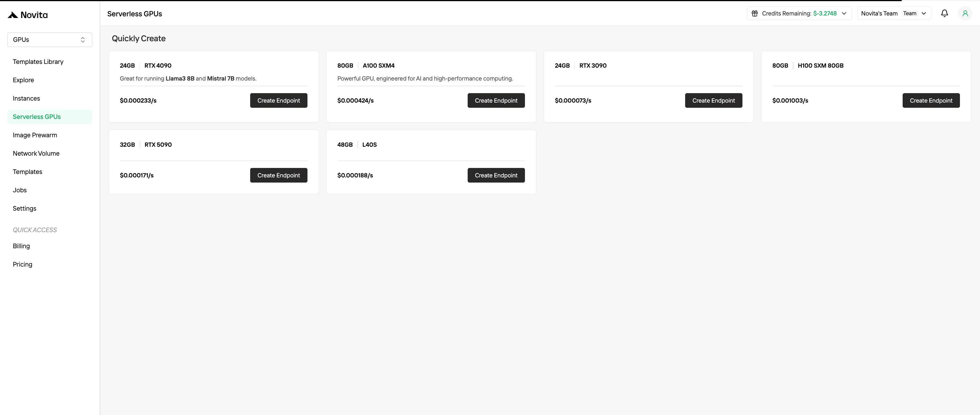Image resolution: width=980 pixels, height=415 pixels.
Task: Open the Novita's Team switcher dropdown
Action: tap(894, 13)
